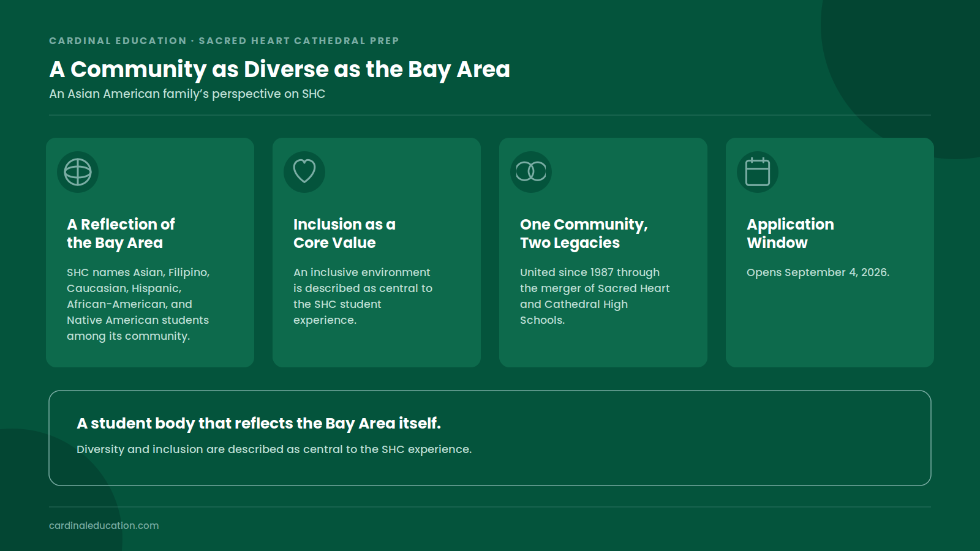
Task: Click the sentence "Diversity and inclusion are described as central"
Action: tap(274, 449)
